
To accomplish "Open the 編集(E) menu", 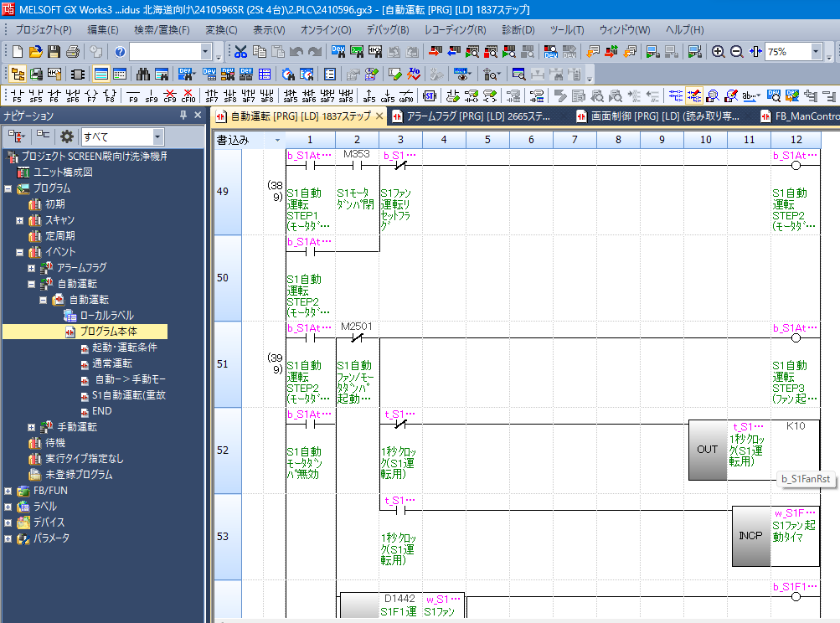I will point(103,30).
